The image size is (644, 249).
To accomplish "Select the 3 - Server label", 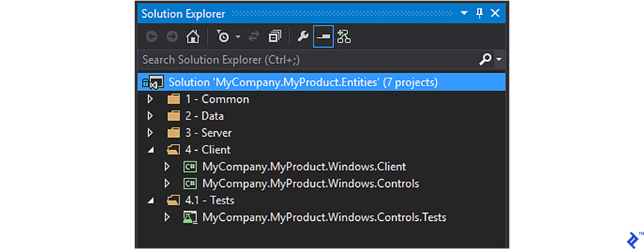I will (209, 133).
